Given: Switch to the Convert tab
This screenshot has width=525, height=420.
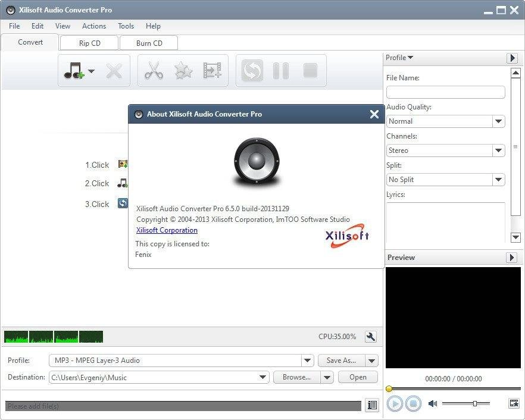Looking at the screenshot, I should 30,42.
